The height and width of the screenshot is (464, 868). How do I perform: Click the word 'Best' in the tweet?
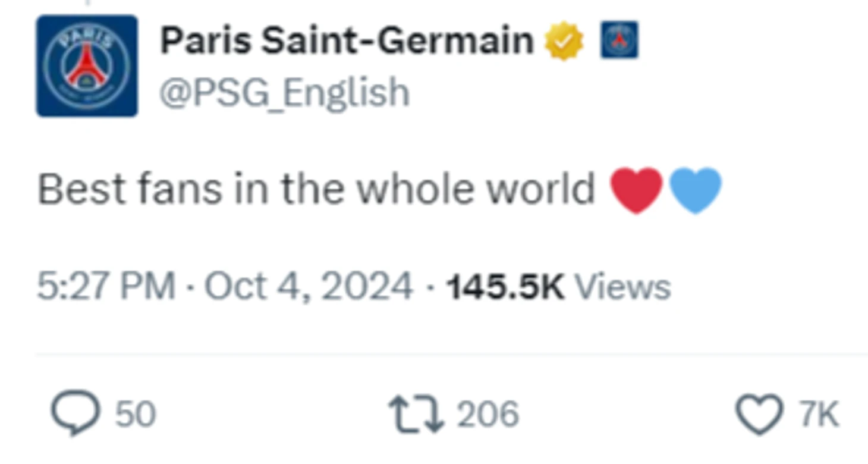(82, 189)
